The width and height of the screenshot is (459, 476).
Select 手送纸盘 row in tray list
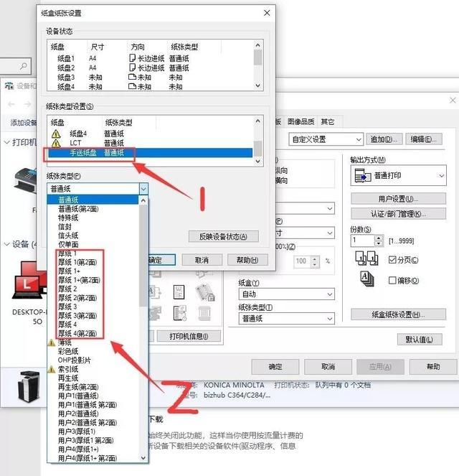click(150, 153)
